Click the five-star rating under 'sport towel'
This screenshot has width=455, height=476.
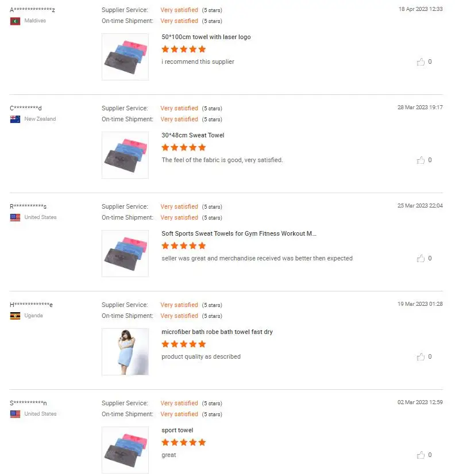(183, 443)
